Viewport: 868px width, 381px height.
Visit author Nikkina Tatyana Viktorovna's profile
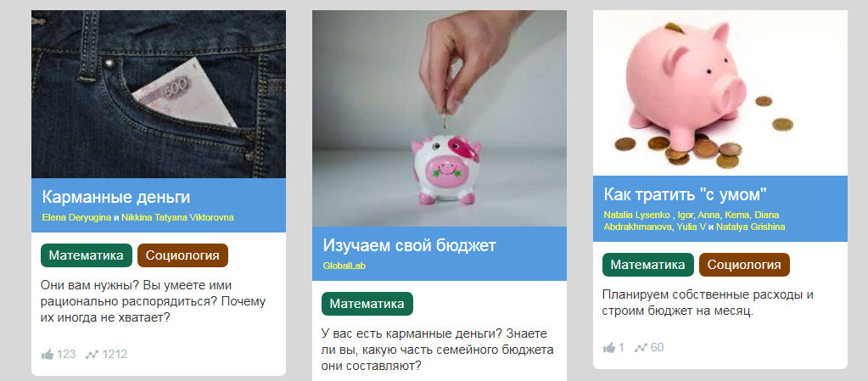[x=177, y=217]
